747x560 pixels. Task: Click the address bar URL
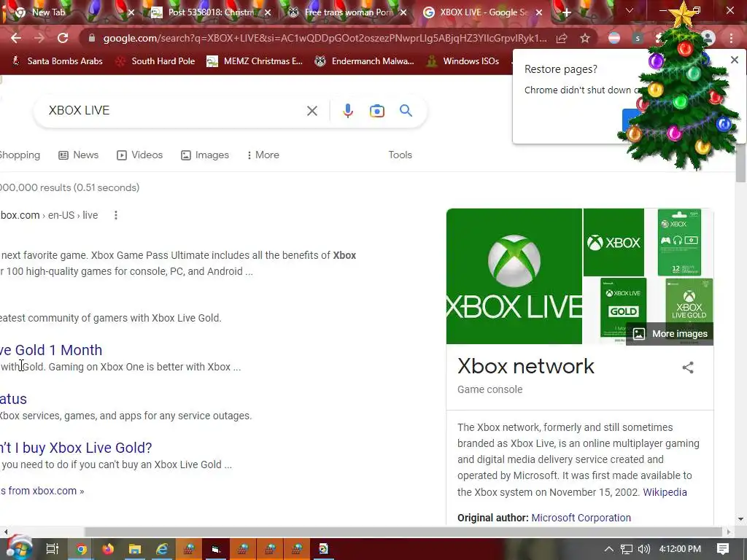click(325, 38)
